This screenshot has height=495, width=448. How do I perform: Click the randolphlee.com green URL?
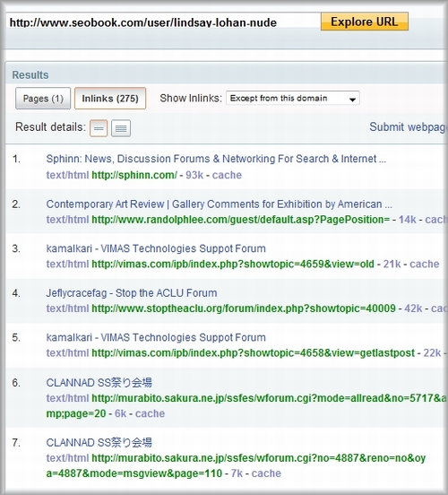click(241, 220)
